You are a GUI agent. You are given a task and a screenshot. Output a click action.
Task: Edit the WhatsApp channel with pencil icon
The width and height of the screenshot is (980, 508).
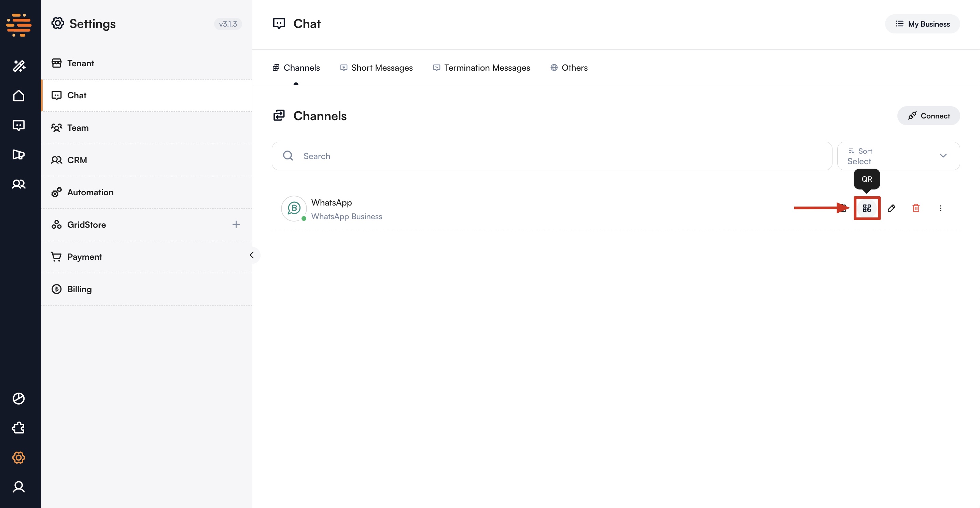tap(891, 208)
